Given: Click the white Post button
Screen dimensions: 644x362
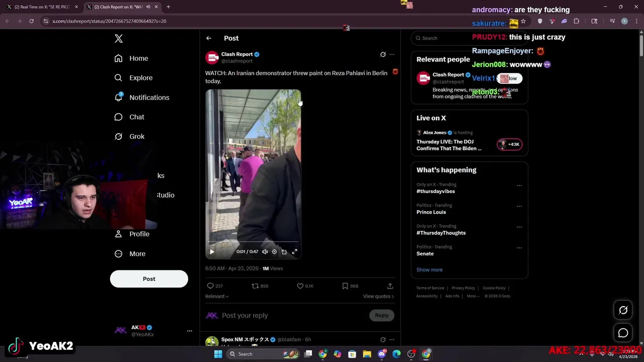Looking at the screenshot, I should tap(149, 279).
